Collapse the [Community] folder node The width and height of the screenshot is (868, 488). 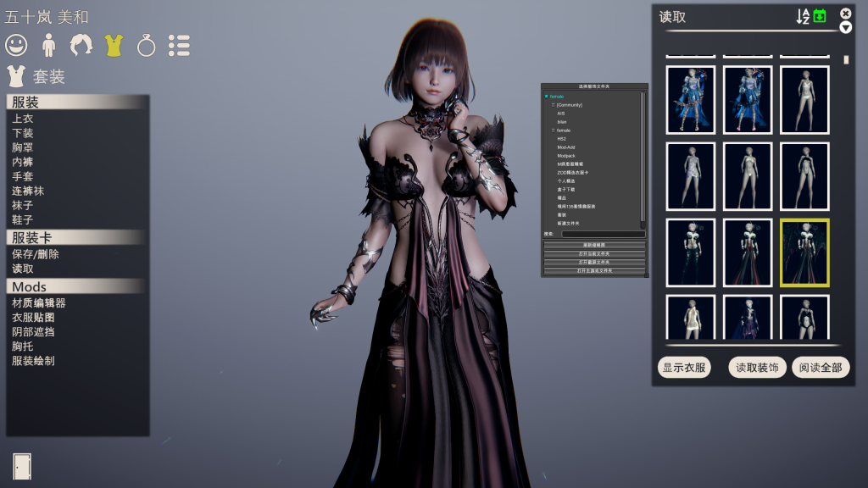[553, 104]
